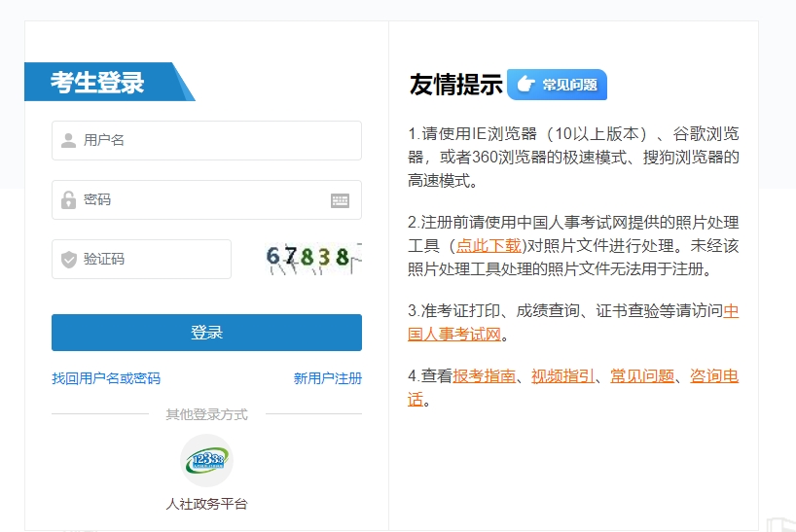Open the blue 常见问题 button next to 友情提示
This screenshot has width=796, height=532.
tap(558, 85)
